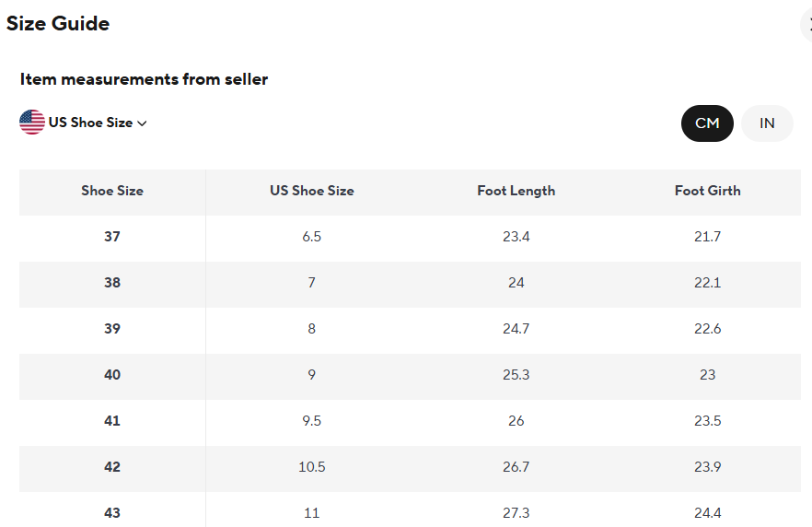Open the US Shoe Size dropdown
812x527 pixels.
[x=90, y=123]
